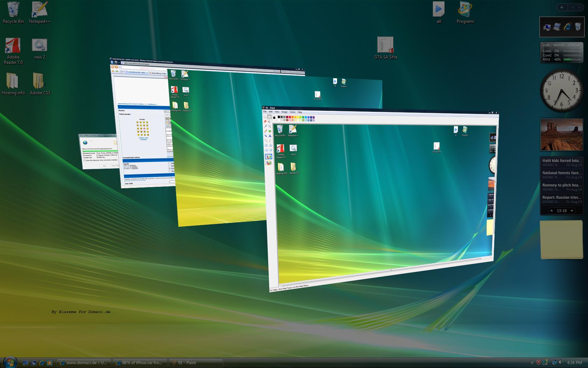Select the Free-Form Select tool in Paint
The width and height of the screenshot is (588, 368).
265,117
